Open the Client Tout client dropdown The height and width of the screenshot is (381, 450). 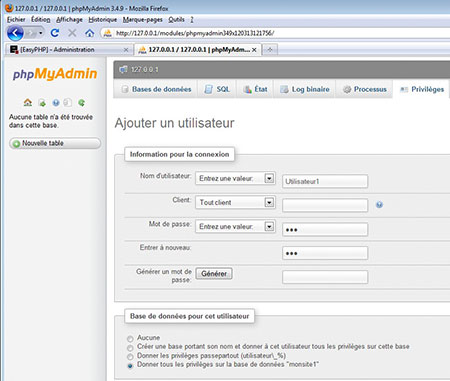[x=235, y=202]
